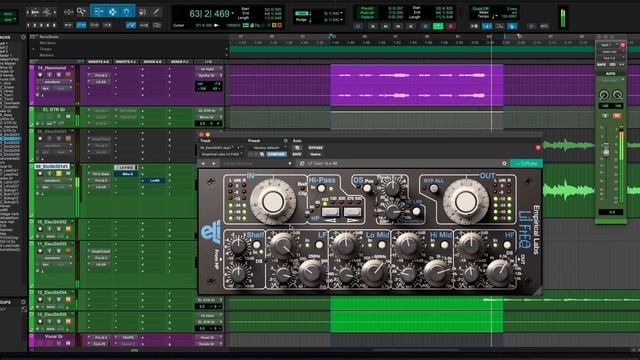This screenshot has height=360, width=640.
Task: Toggle the Shelf In button
Action: 257,245
